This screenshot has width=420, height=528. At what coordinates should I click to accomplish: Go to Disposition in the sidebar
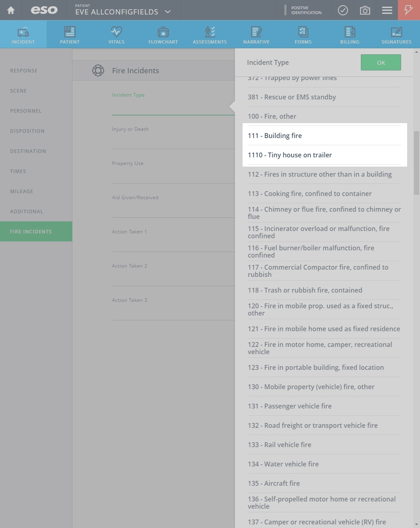click(x=27, y=131)
